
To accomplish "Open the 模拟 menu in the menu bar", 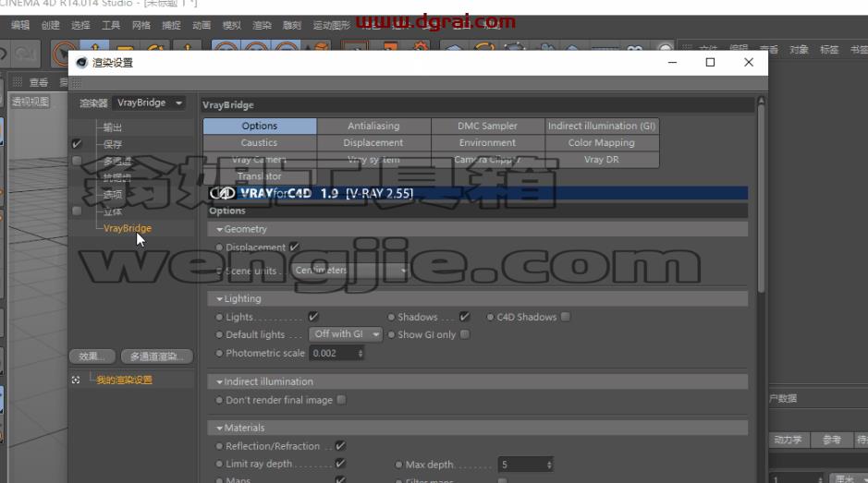I will (x=231, y=25).
